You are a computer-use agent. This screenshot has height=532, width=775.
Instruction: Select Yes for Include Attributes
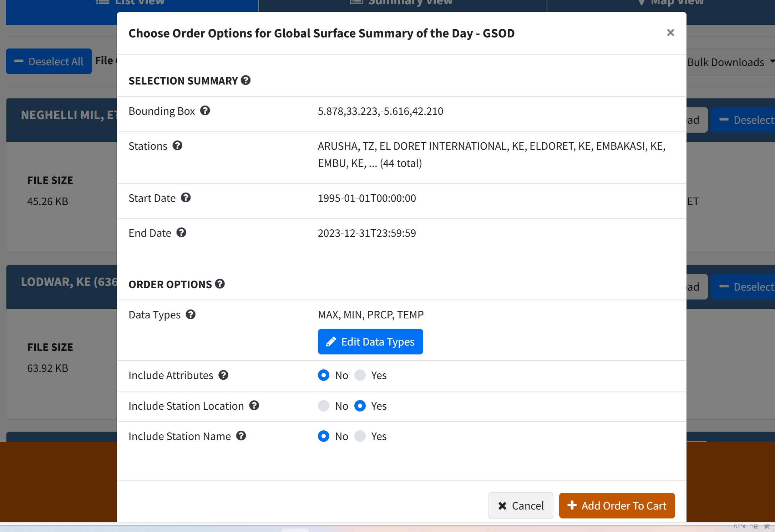pos(360,375)
